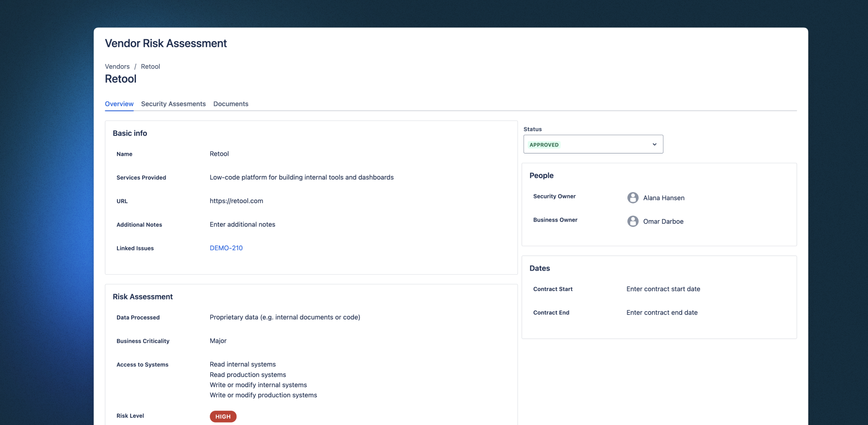Set the Contract Start date field

[x=663, y=289]
